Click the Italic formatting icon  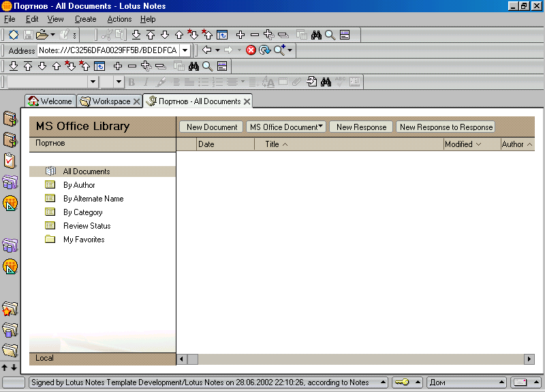146,82
